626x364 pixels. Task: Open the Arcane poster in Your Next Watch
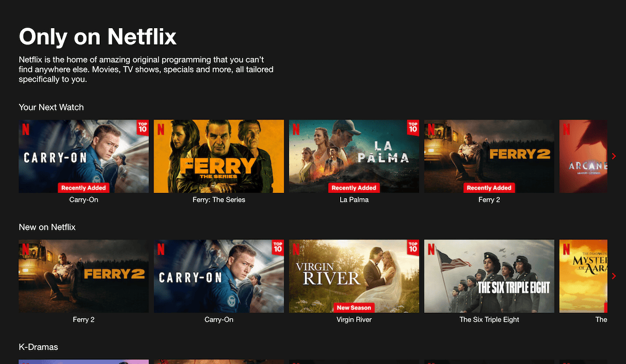(583, 156)
